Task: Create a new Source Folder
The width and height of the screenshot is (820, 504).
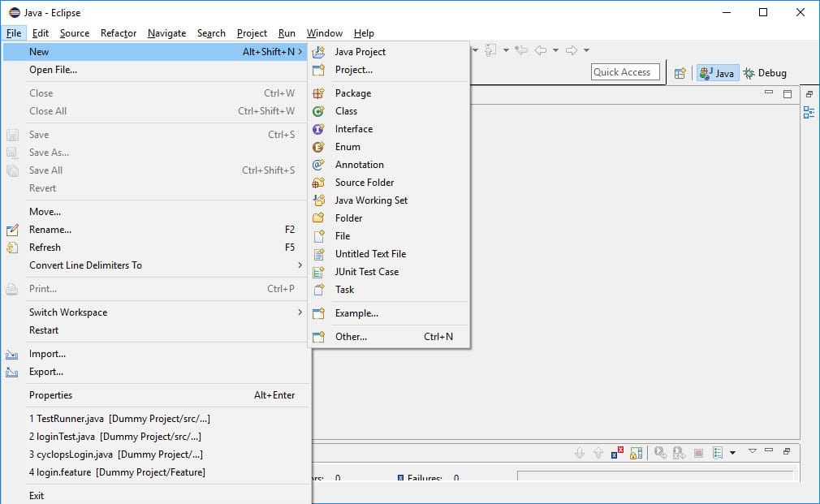Action: (389, 182)
